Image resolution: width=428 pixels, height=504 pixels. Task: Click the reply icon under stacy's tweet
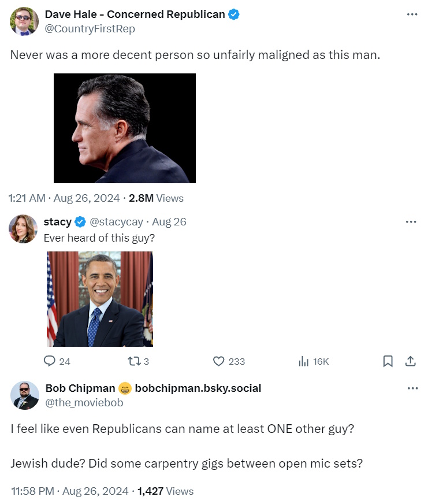click(x=50, y=361)
